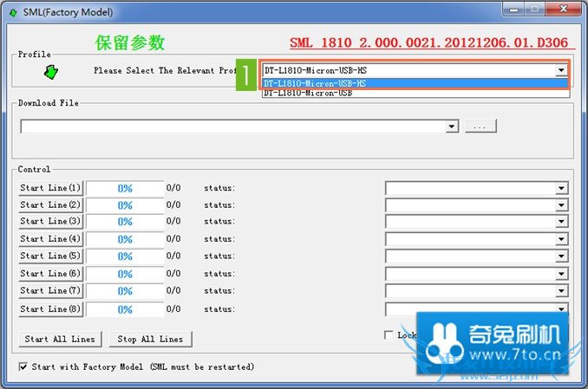
Task: Open Line 6 status dropdown
Action: click(x=561, y=274)
